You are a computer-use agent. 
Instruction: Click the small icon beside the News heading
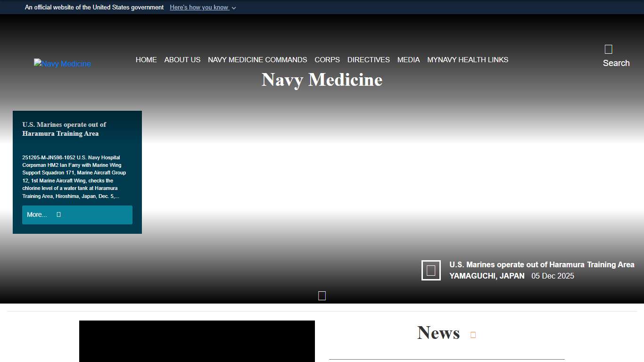point(473,335)
